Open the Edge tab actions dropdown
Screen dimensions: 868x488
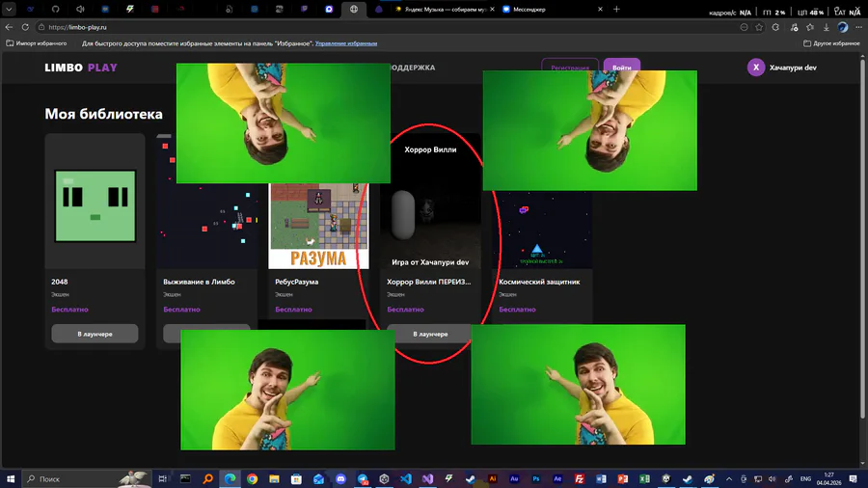click(x=9, y=10)
